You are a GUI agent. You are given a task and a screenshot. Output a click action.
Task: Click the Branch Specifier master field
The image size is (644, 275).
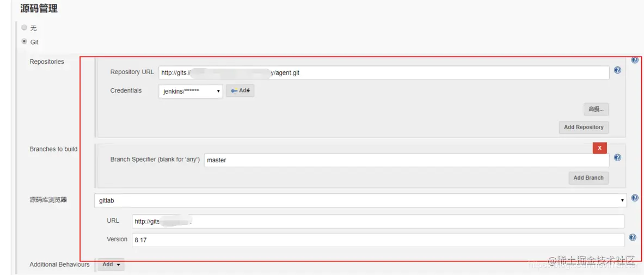(x=407, y=160)
